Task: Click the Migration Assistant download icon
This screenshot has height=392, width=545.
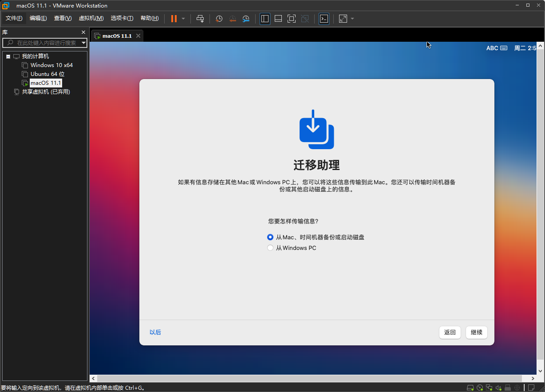Action: tap(316, 129)
